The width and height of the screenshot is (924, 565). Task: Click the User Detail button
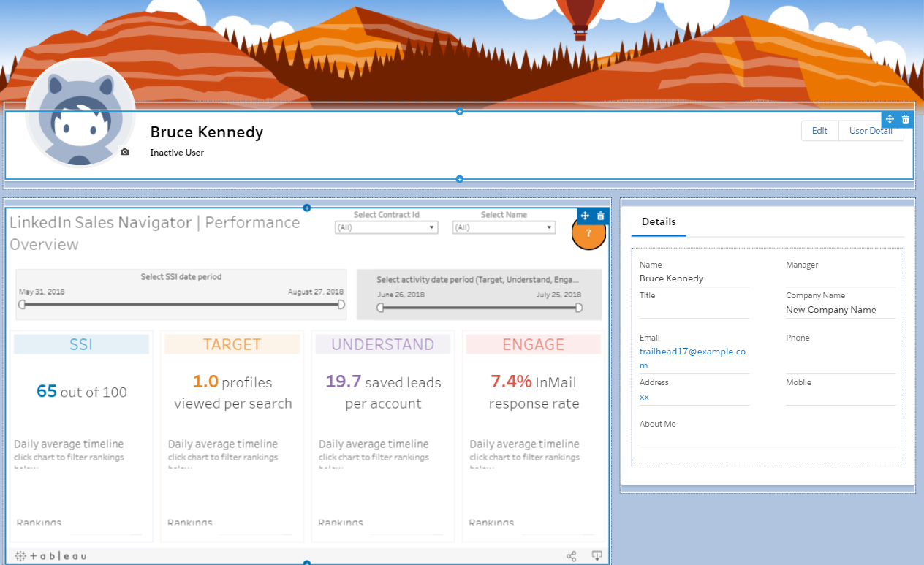[x=871, y=130]
